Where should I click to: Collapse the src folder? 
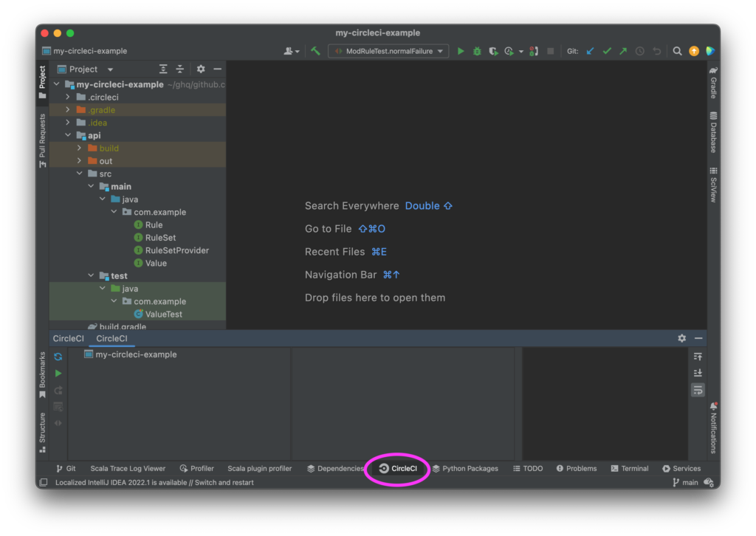[80, 173]
